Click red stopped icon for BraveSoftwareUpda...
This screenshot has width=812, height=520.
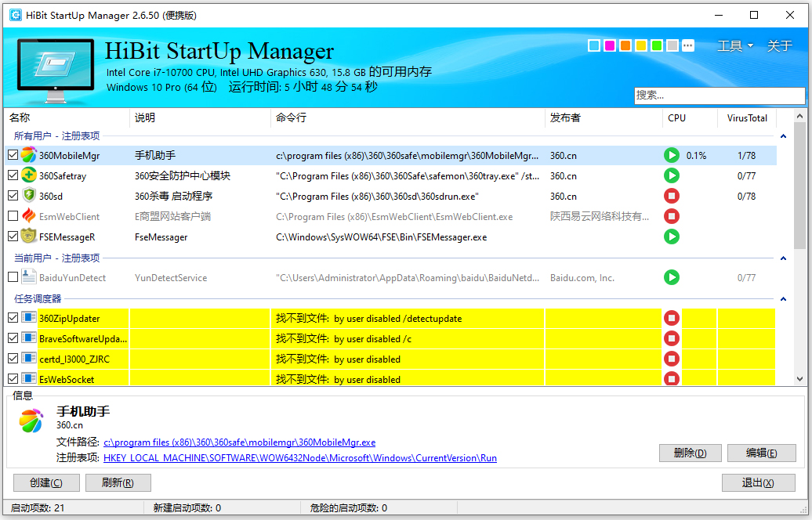[672, 338]
